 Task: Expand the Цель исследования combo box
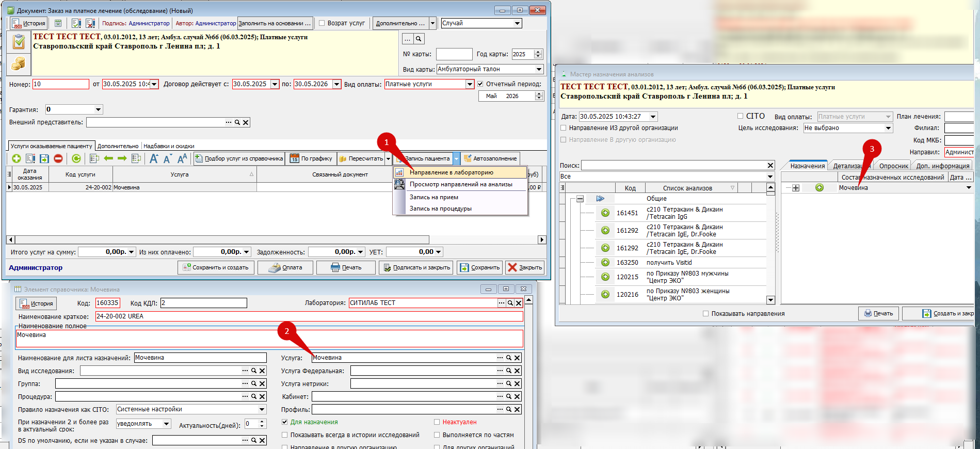point(888,128)
